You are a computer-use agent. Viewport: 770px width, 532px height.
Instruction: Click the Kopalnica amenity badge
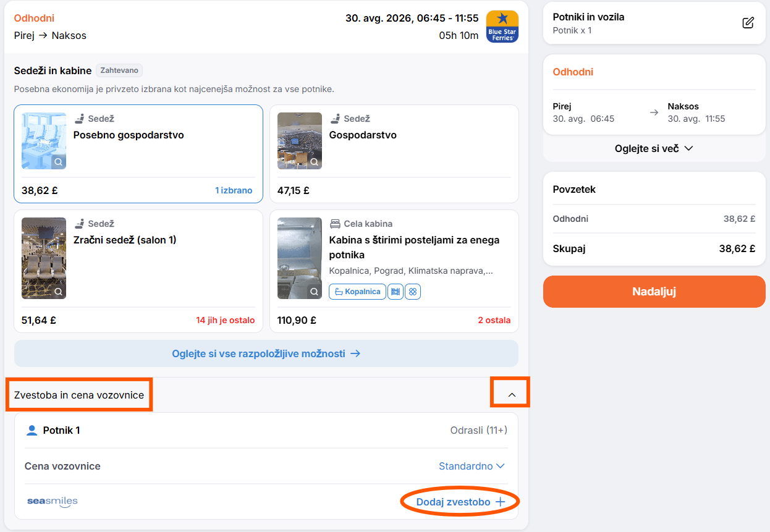click(357, 292)
